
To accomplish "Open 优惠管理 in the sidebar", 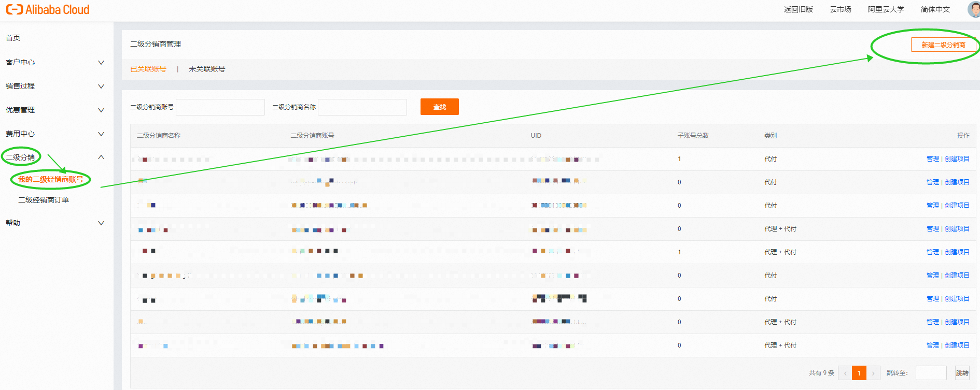I will (x=20, y=110).
